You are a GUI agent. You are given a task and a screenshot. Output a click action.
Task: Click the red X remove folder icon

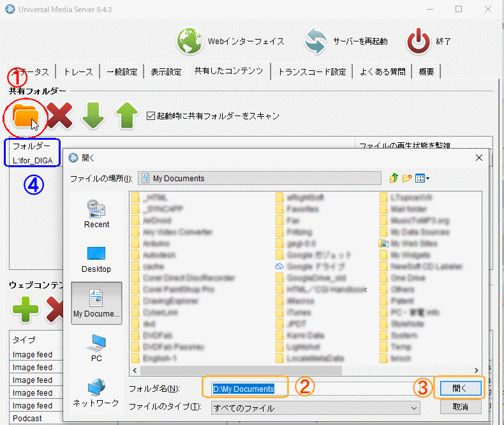click(x=59, y=116)
